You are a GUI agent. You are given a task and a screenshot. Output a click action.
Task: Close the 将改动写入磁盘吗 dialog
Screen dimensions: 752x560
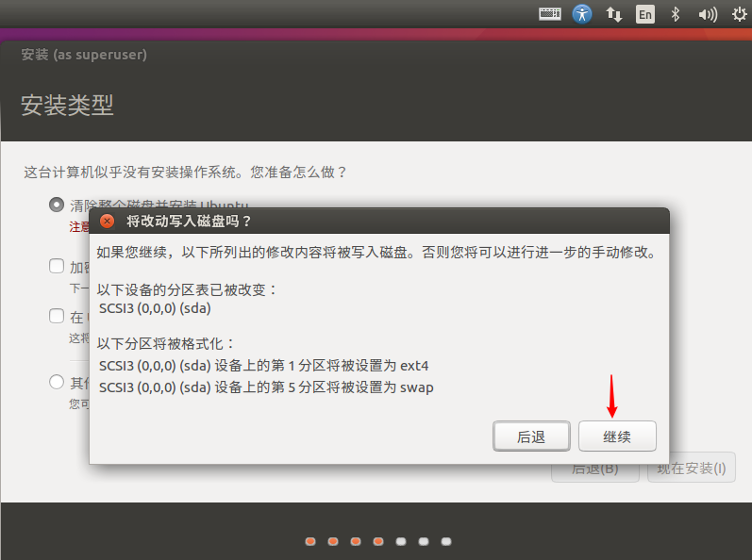point(107,221)
